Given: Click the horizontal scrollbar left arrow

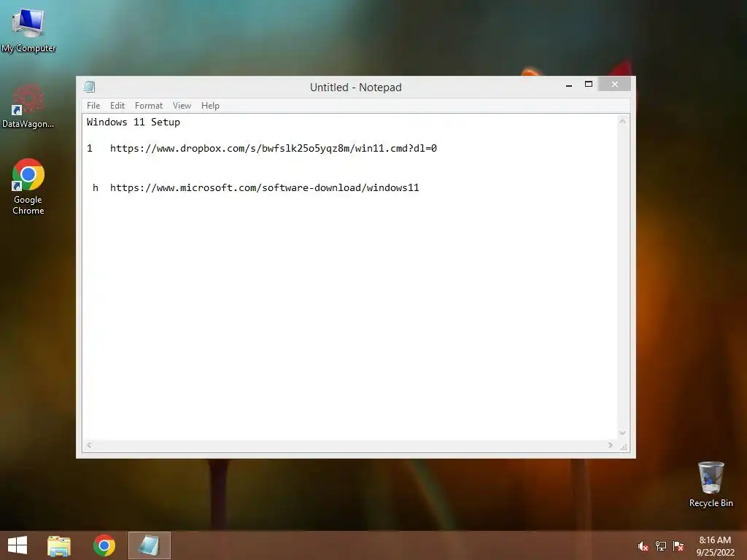Looking at the screenshot, I should click(x=89, y=446).
